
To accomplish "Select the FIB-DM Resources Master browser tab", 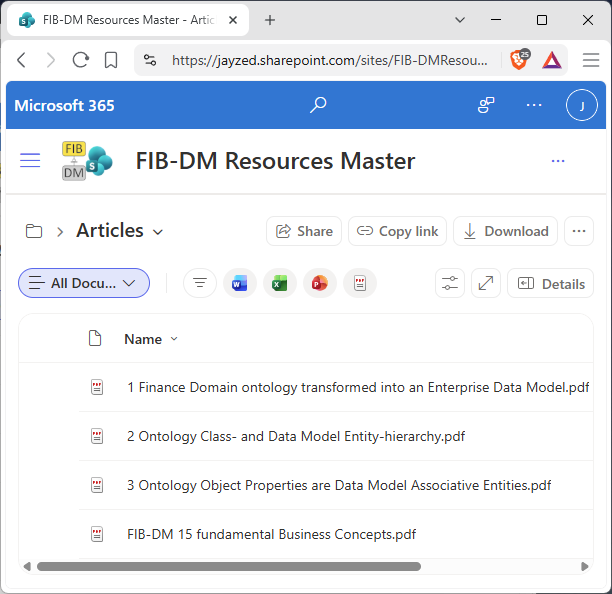I will [128, 20].
